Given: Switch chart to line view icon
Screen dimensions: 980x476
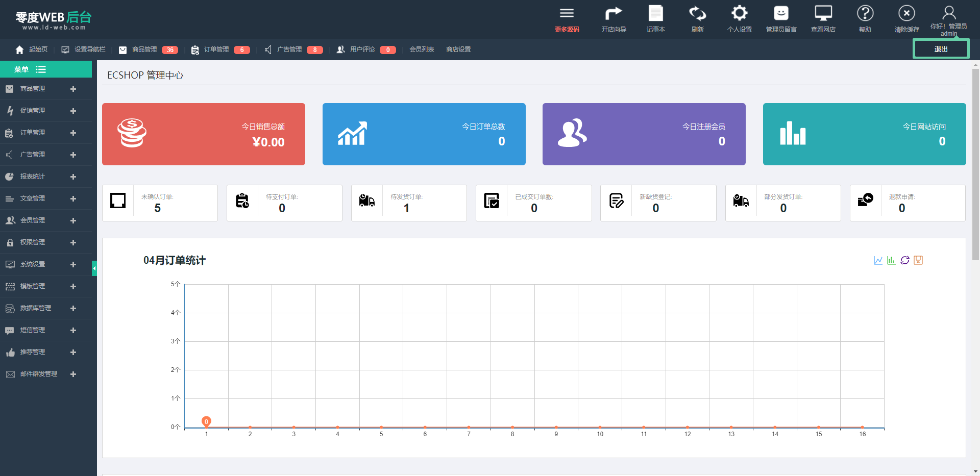Looking at the screenshot, I should coord(878,260).
